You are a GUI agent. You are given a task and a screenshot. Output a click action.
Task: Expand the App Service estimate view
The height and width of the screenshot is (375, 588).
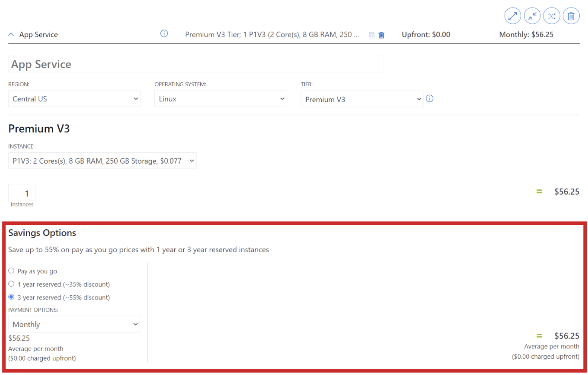[512, 16]
